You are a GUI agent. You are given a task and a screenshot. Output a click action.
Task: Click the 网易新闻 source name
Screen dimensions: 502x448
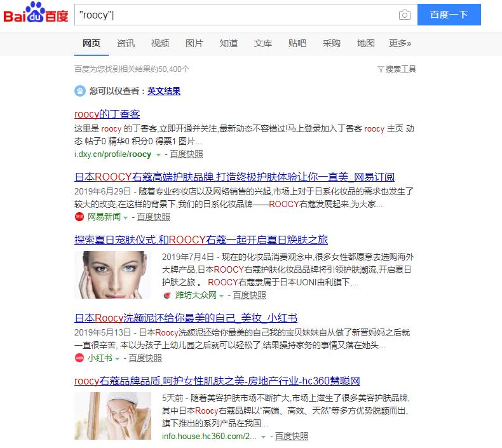pos(104,217)
